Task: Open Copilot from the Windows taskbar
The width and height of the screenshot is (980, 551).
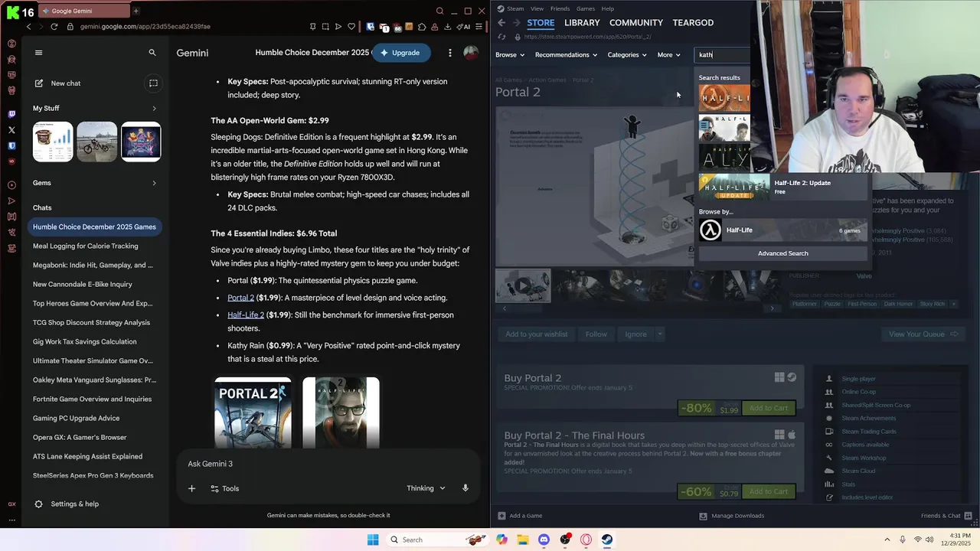Action: (x=501, y=540)
